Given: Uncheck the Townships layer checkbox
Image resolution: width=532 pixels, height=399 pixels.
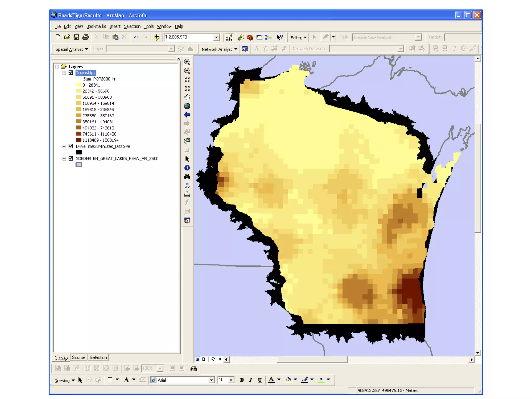Looking at the screenshot, I should 71,73.
